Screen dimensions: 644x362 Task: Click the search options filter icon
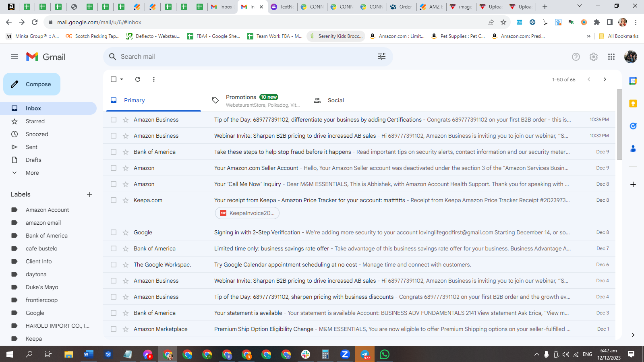pos(382,57)
